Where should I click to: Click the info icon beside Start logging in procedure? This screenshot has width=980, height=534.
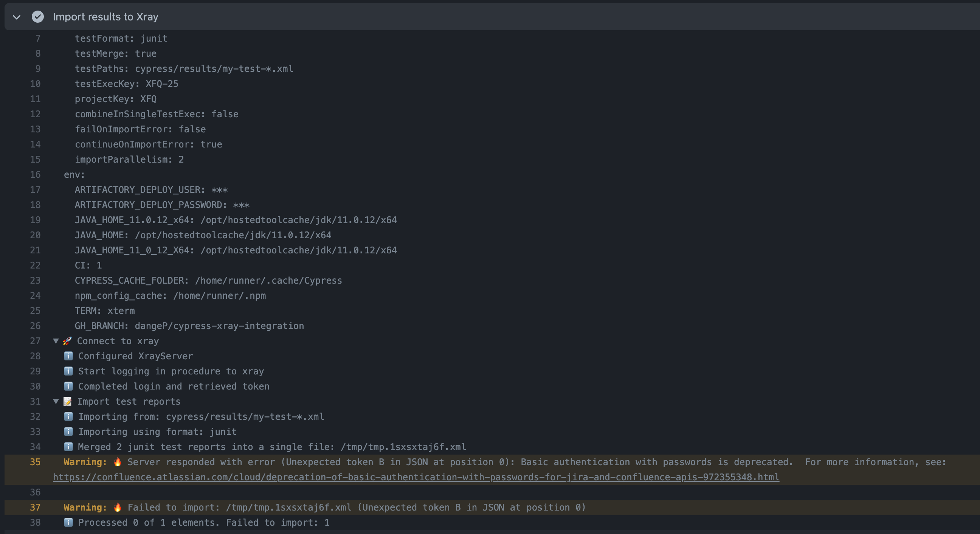[x=68, y=371]
